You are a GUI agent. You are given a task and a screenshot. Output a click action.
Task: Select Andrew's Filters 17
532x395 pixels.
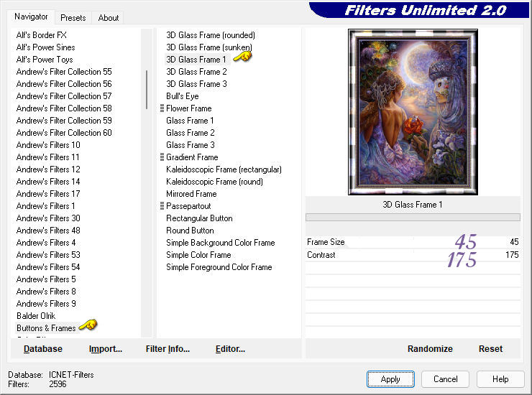click(48, 194)
